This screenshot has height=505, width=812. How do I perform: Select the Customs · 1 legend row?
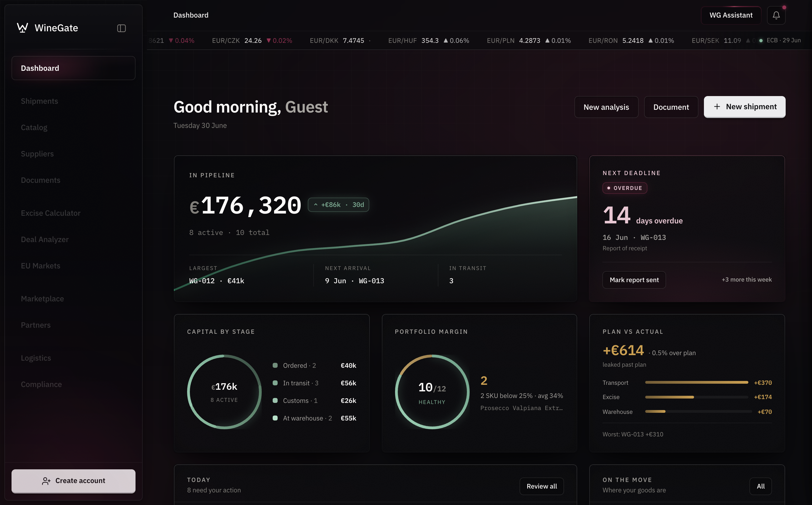point(314,400)
